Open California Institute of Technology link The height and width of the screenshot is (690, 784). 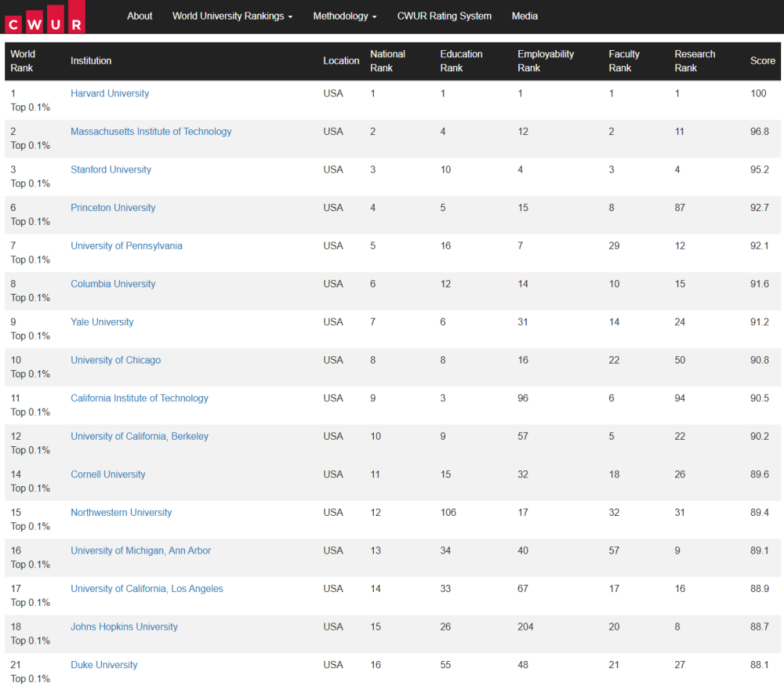[139, 398]
